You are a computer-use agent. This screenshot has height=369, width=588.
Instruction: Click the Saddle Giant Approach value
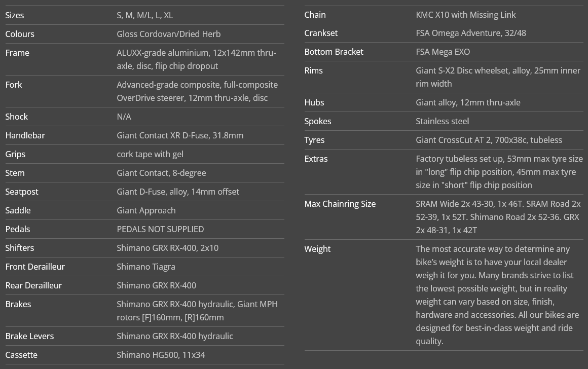tap(146, 210)
